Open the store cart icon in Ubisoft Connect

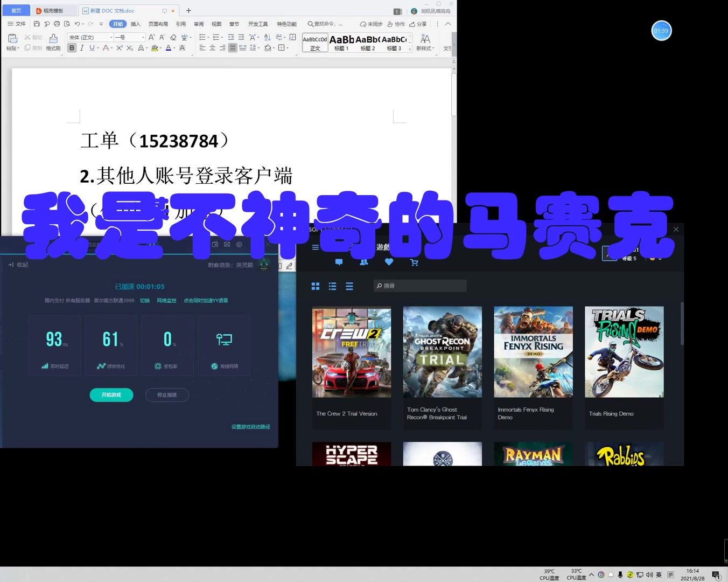[414, 262]
